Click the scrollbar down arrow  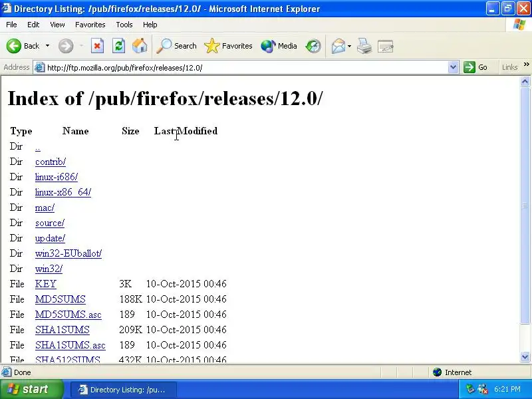coord(525,356)
